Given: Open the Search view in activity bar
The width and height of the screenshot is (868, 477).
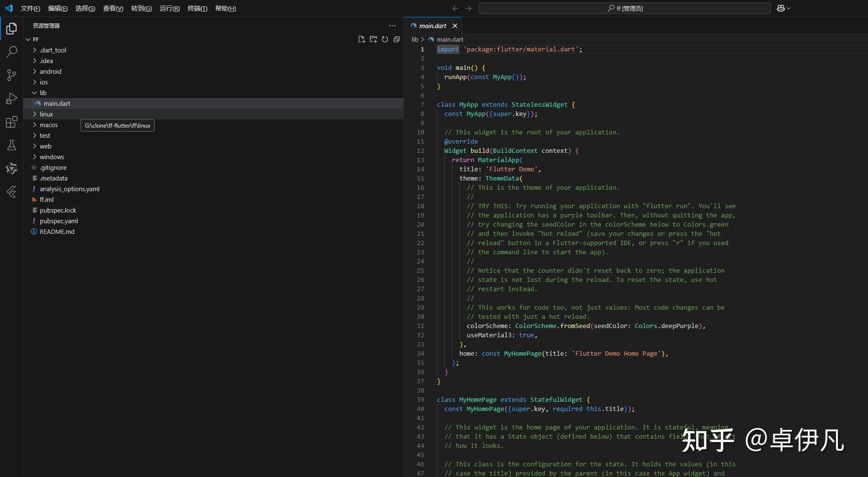Looking at the screenshot, I should click(12, 52).
